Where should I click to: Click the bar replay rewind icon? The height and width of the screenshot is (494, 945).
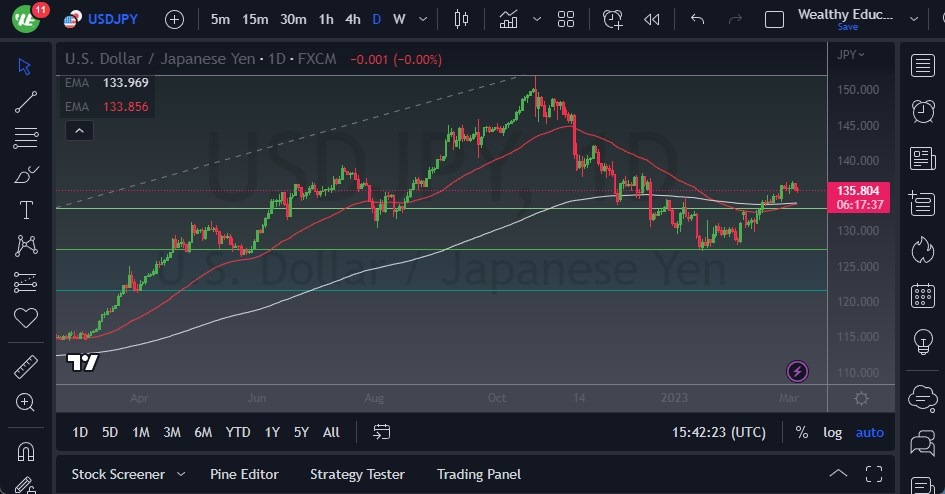tap(652, 19)
